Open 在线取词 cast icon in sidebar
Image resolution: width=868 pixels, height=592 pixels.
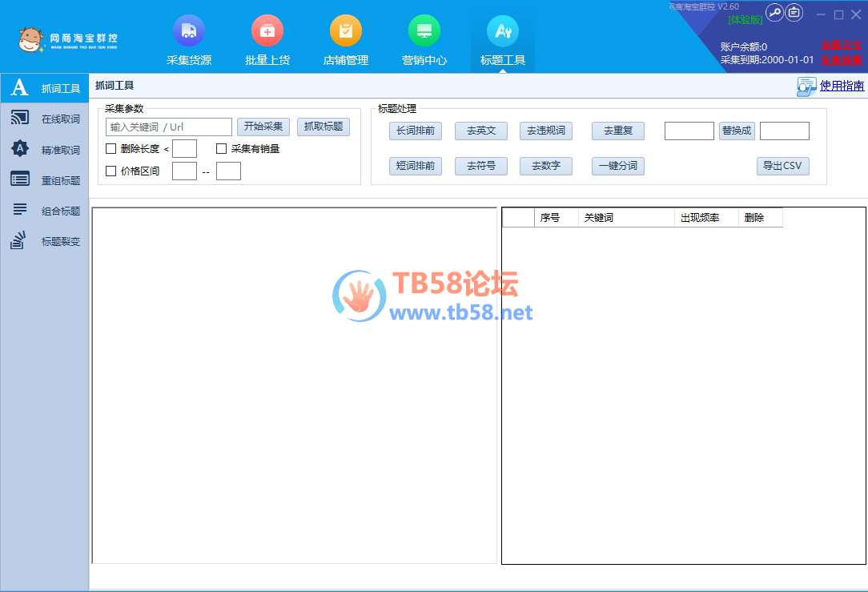[x=19, y=118]
